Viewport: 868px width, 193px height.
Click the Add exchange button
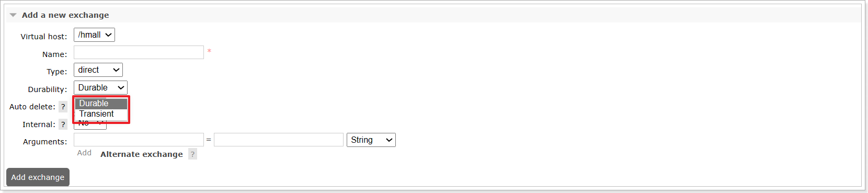click(x=38, y=177)
